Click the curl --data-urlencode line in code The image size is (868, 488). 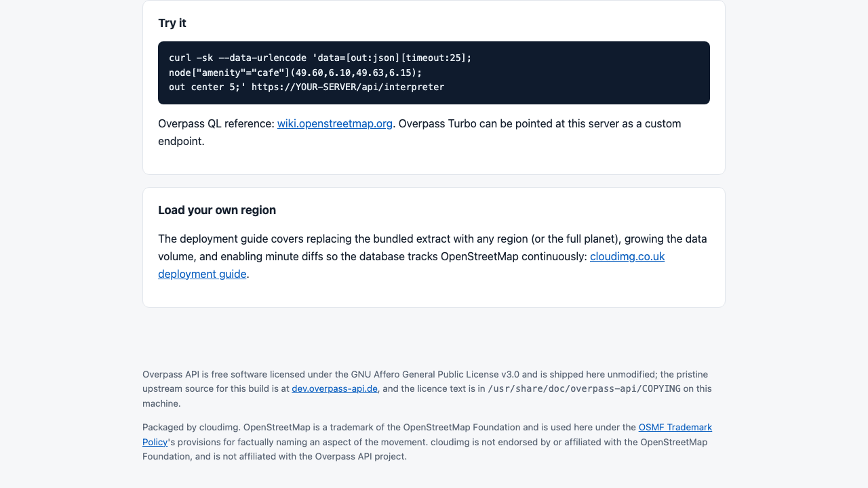coord(320,58)
